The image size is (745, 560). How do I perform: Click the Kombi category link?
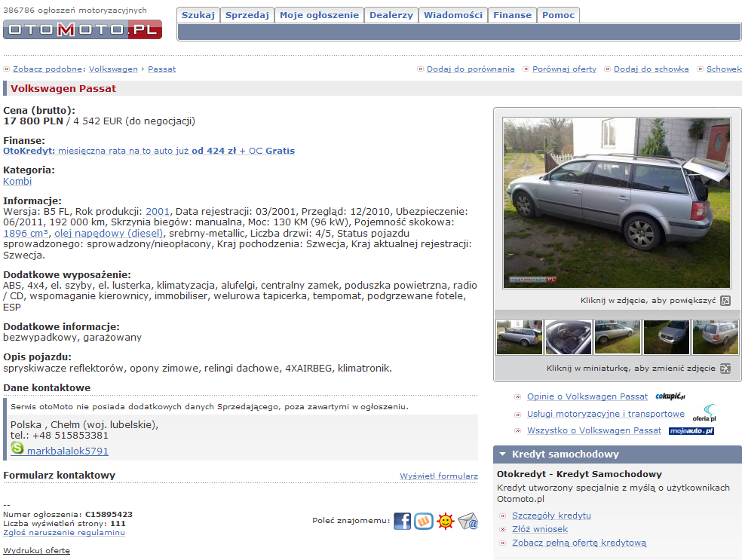point(17,181)
